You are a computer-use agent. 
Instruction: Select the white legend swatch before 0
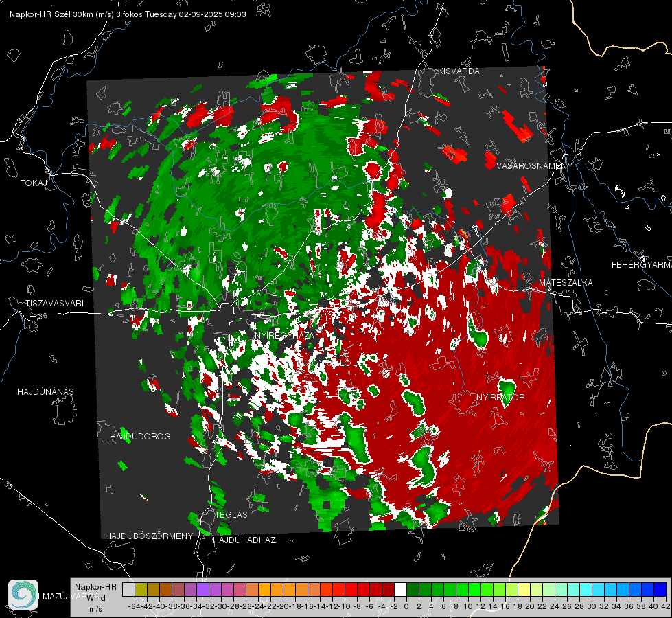point(400,589)
